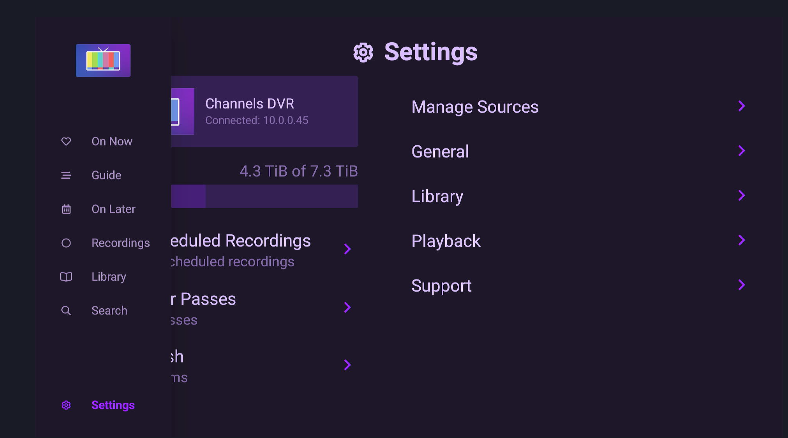Open the Playback chevron arrow
This screenshot has height=438, width=788.
[741, 241]
